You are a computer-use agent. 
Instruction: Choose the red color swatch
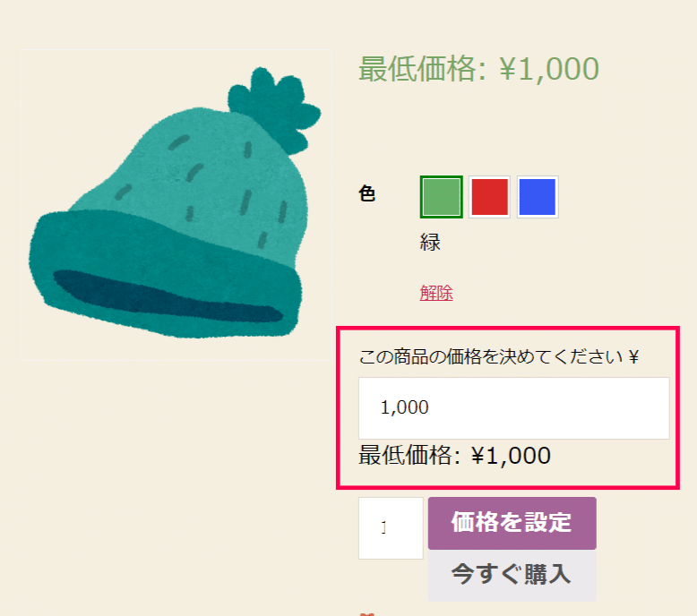489,197
